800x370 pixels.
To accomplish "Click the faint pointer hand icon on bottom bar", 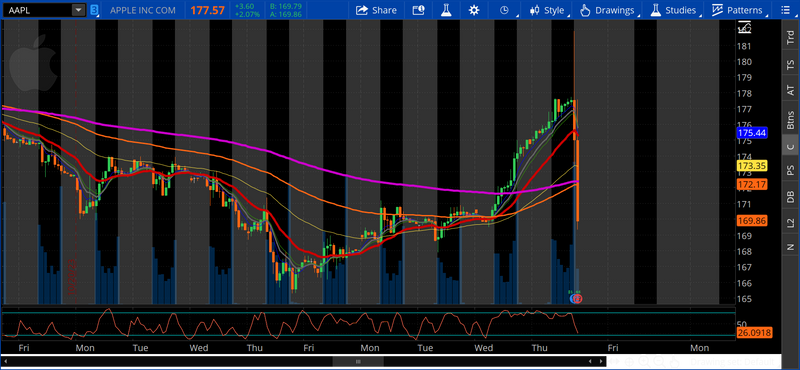I will [674, 362].
